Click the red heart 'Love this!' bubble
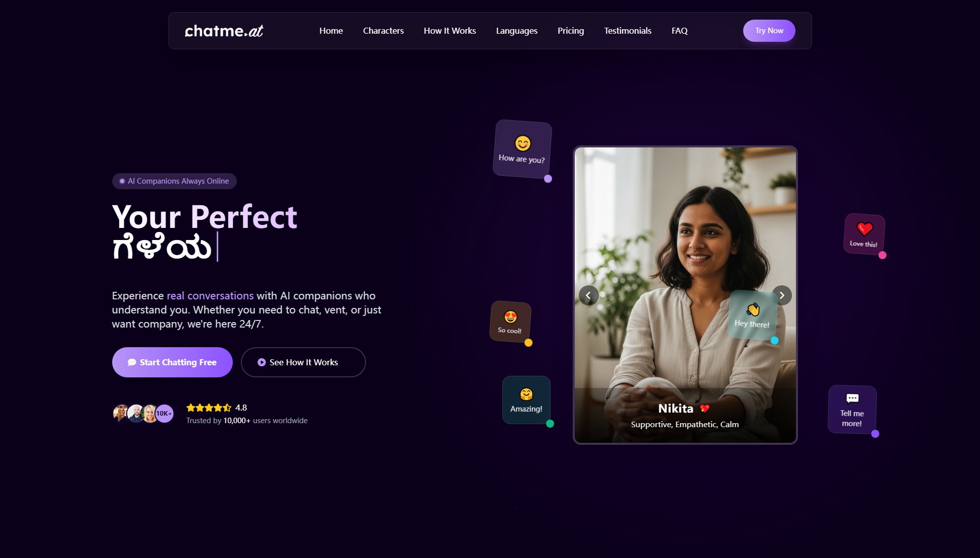This screenshot has height=558, width=980. coord(864,234)
